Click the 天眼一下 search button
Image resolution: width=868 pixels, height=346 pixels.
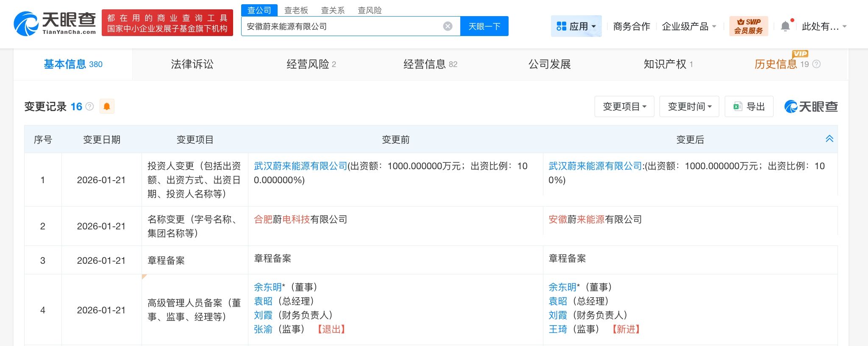[484, 26]
